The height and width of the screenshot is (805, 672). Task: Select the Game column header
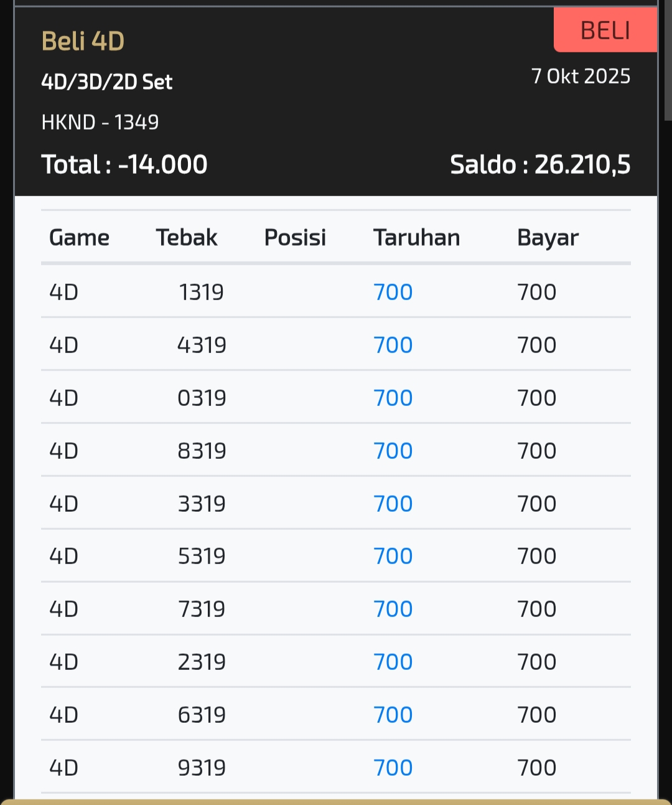[x=79, y=237]
